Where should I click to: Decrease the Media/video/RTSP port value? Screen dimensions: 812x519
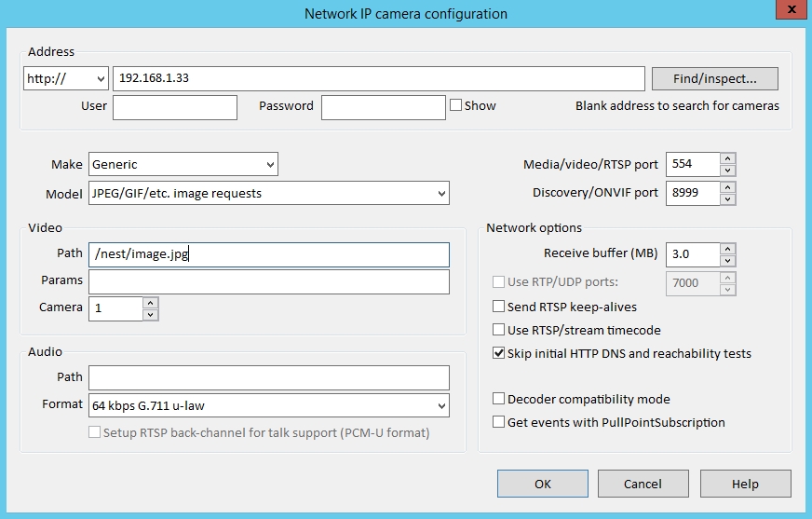coord(728,171)
